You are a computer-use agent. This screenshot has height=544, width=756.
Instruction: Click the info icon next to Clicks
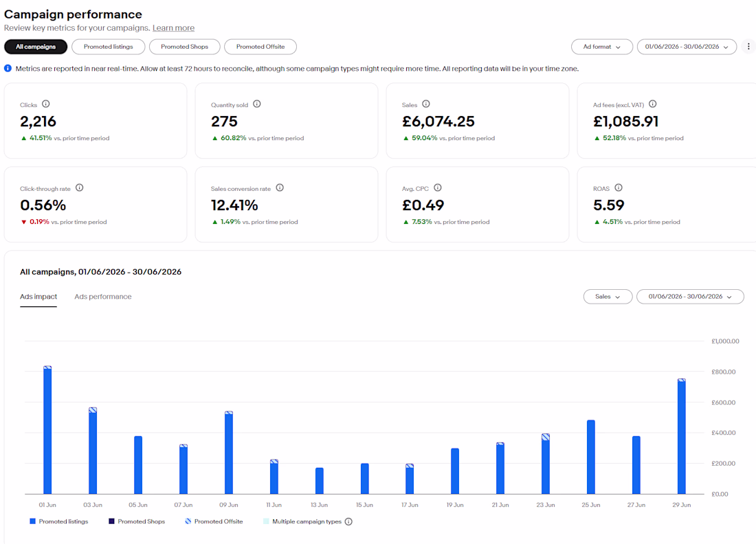46,104
